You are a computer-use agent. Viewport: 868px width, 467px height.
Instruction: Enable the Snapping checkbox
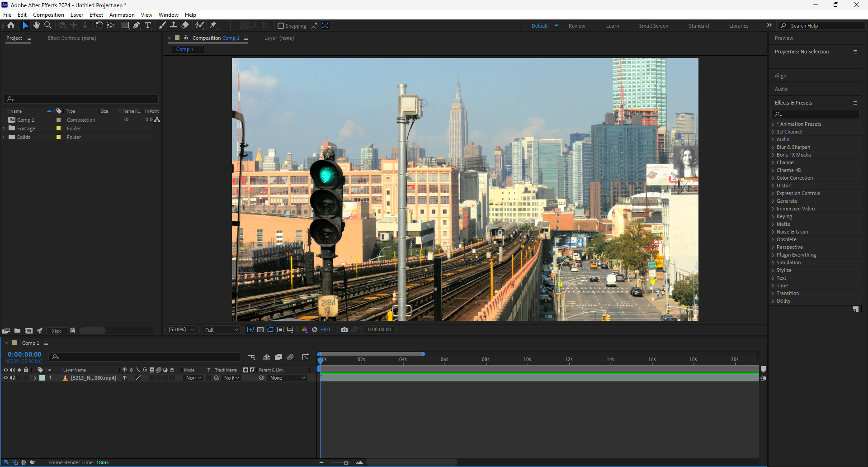pos(281,26)
